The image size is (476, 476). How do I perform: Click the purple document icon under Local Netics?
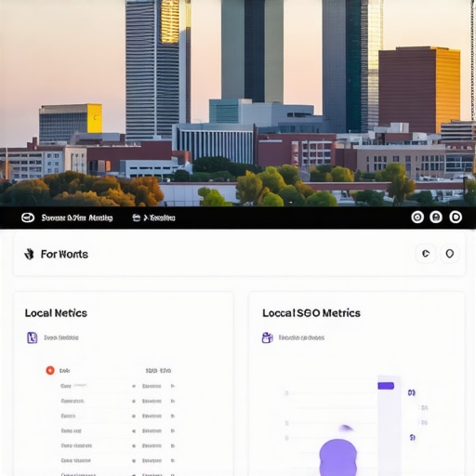coord(33,337)
